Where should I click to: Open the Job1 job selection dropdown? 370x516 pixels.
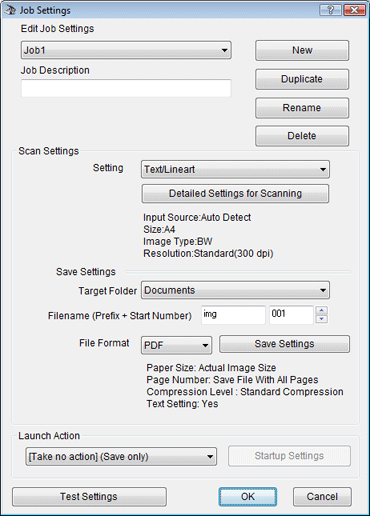[x=126, y=50]
